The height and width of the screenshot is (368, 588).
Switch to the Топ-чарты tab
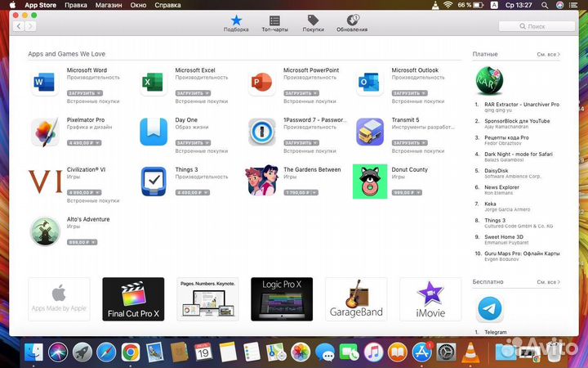coord(275,23)
